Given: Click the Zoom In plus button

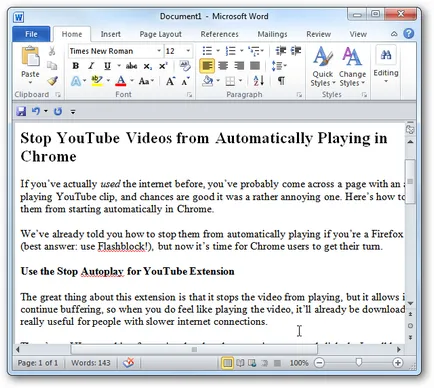Looking at the screenshot, I should (398, 363).
